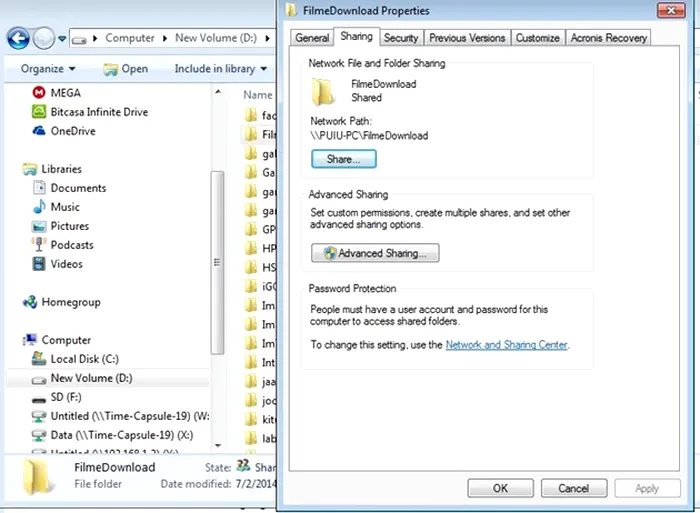Switch to the Customize tab

click(x=538, y=38)
